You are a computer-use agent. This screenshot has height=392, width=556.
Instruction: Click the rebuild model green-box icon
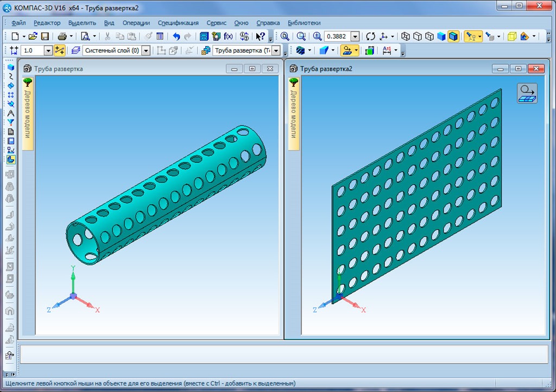pos(369,50)
